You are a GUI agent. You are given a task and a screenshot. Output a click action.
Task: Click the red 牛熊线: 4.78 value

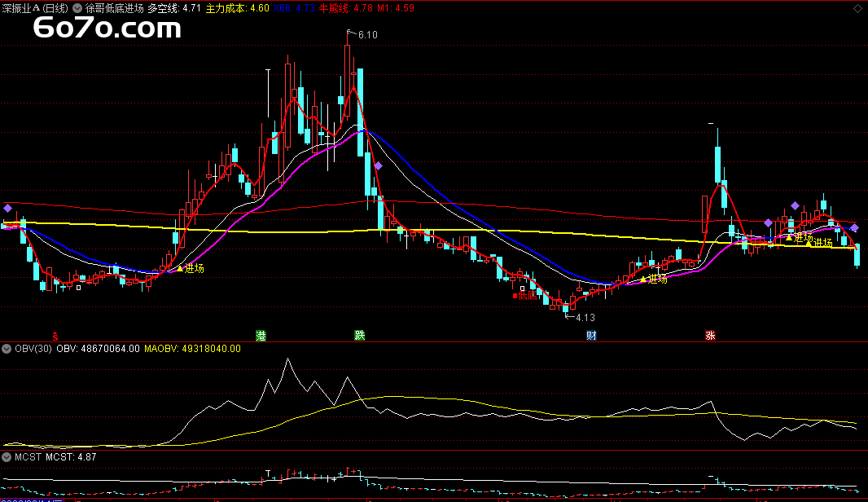346,8
